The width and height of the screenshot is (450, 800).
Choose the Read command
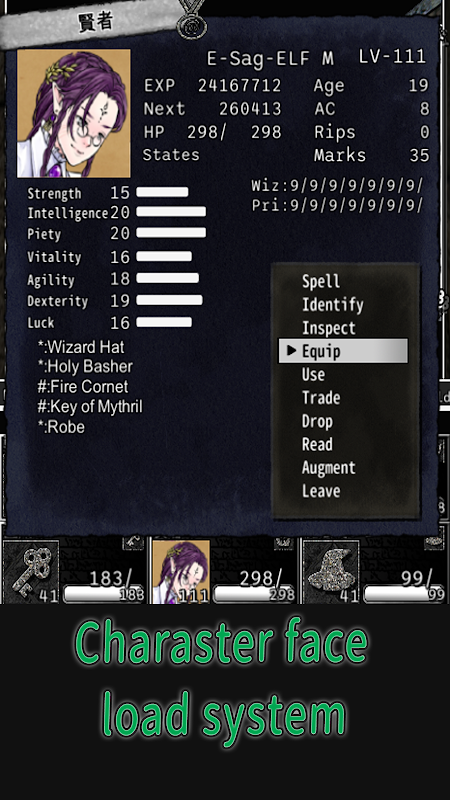point(317,444)
